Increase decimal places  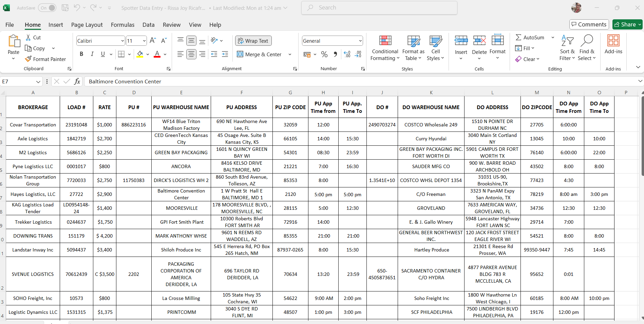coord(347,54)
